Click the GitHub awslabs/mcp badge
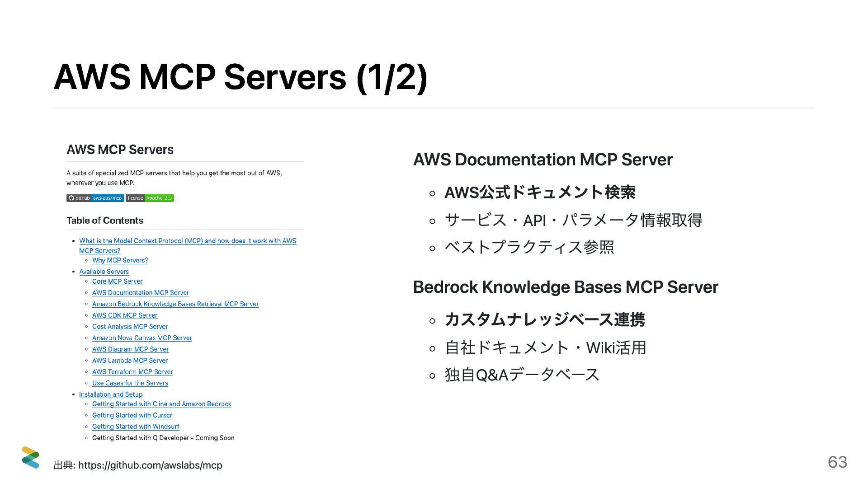Viewport: 868px width, 488px height. [95, 198]
